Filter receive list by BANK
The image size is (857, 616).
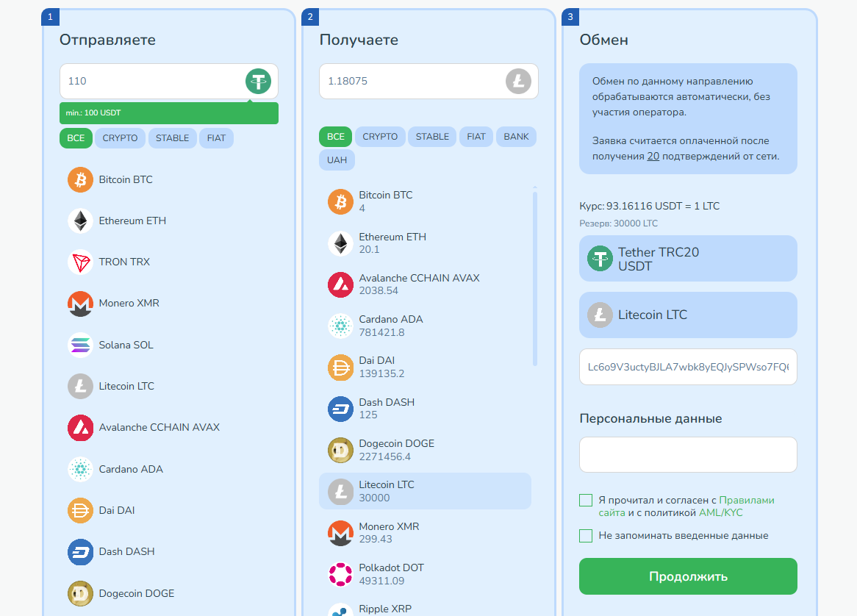(517, 137)
